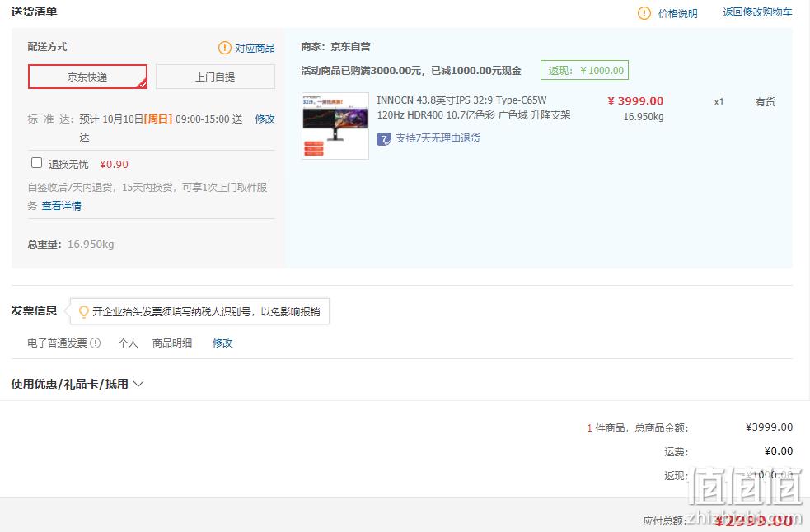Click the product weight 16.950kg under price
This screenshot has width=810, height=532.
pos(644,117)
